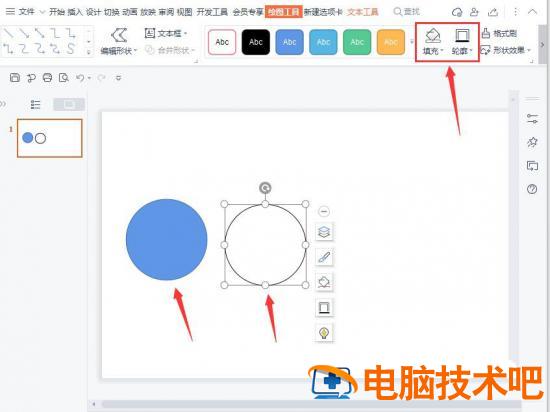Viewport: 550px width, 412px height.
Task: Open the three-dot more options menu
Action: (515, 12)
